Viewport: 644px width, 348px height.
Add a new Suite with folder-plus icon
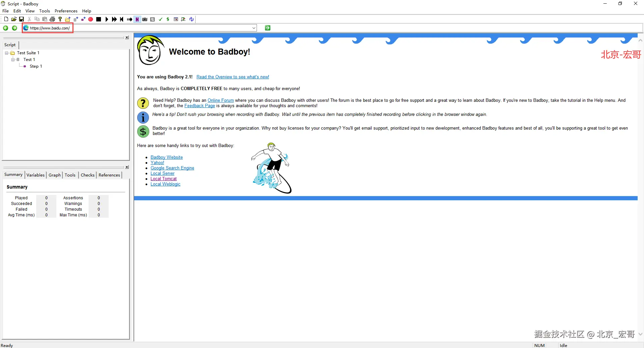[x=68, y=19]
